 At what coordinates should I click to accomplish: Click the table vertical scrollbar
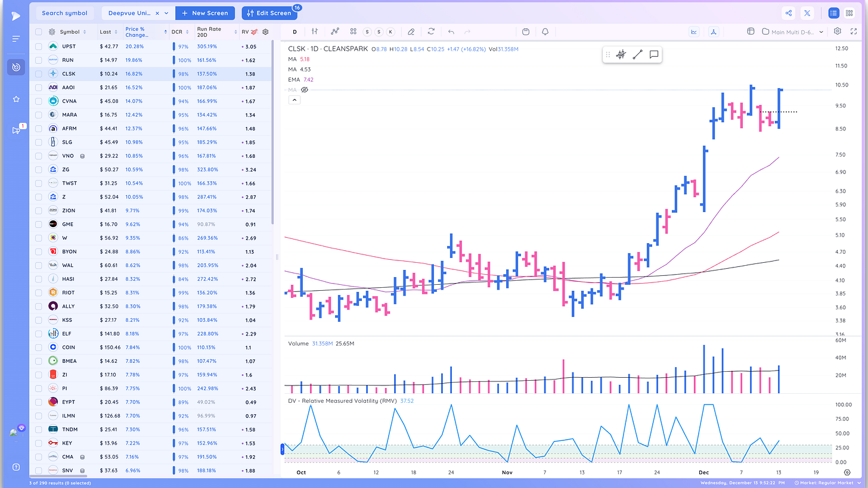tap(274, 131)
